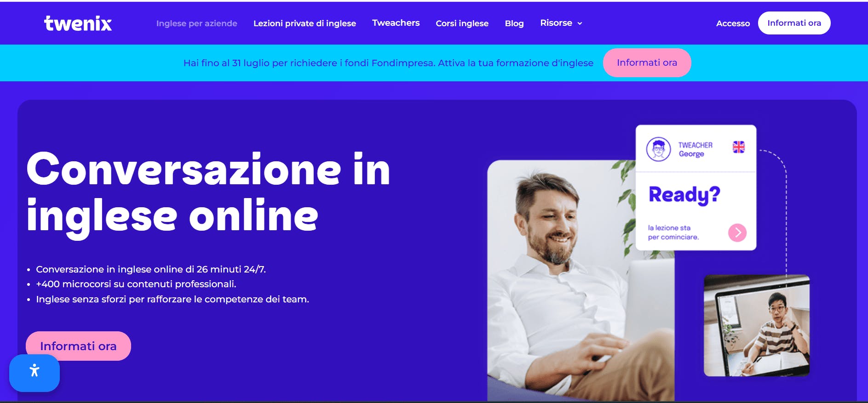The image size is (868, 403).
Task: Click white Informati ora header button
Action: coord(794,23)
